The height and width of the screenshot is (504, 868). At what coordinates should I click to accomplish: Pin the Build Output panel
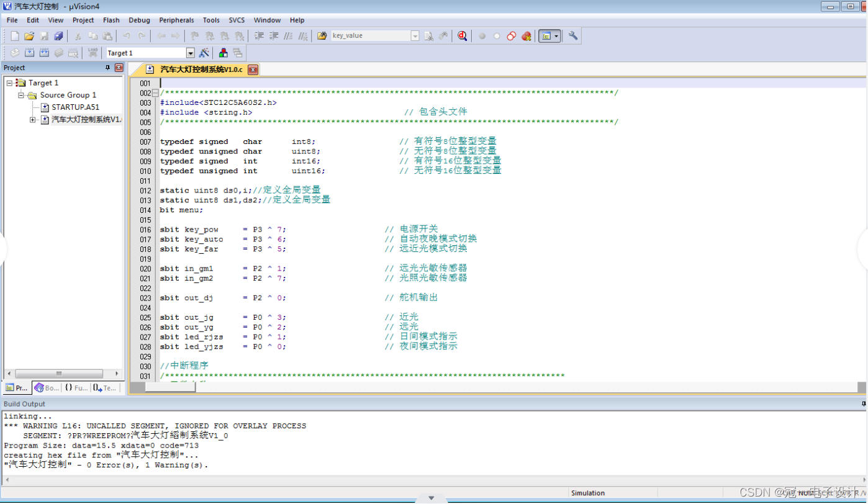coord(863,403)
